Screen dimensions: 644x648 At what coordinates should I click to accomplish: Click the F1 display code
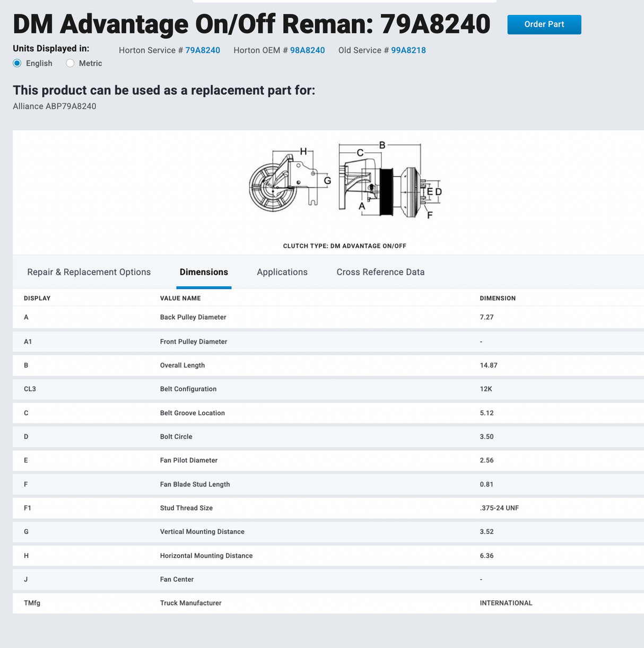(x=28, y=508)
